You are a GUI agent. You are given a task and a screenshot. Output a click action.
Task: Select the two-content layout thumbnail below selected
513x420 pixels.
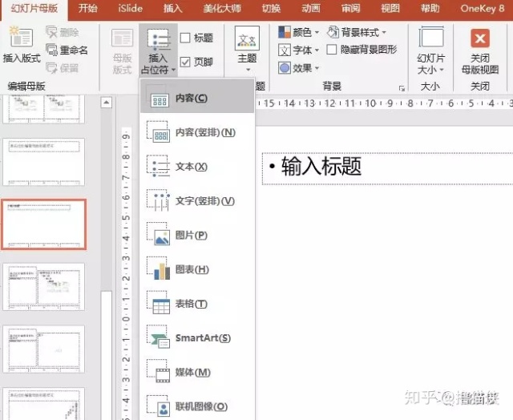tap(44, 287)
